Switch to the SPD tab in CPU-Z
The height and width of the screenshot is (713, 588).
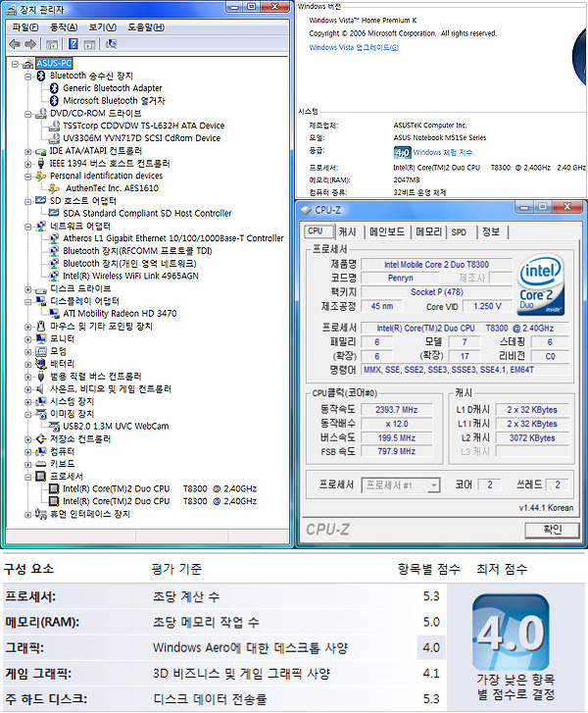click(x=459, y=231)
